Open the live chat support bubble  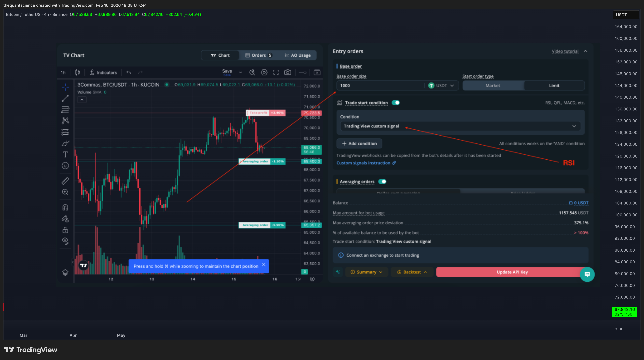[x=587, y=274]
